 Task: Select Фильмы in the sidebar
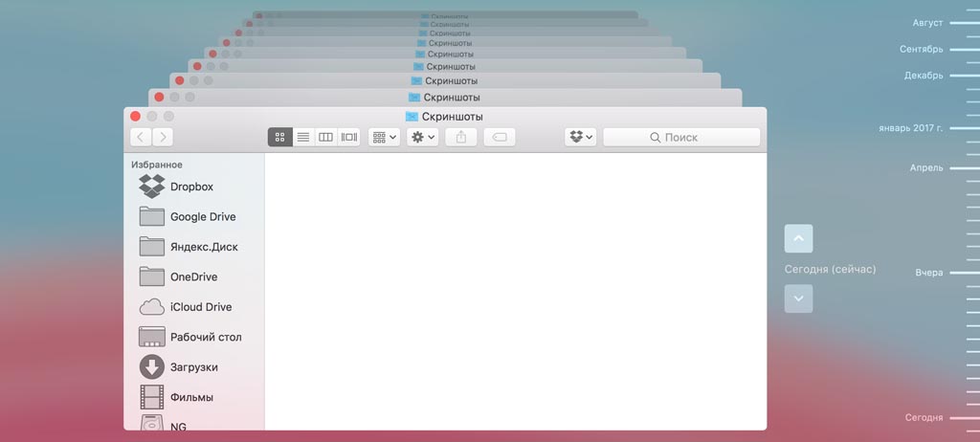(x=191, y=397)
